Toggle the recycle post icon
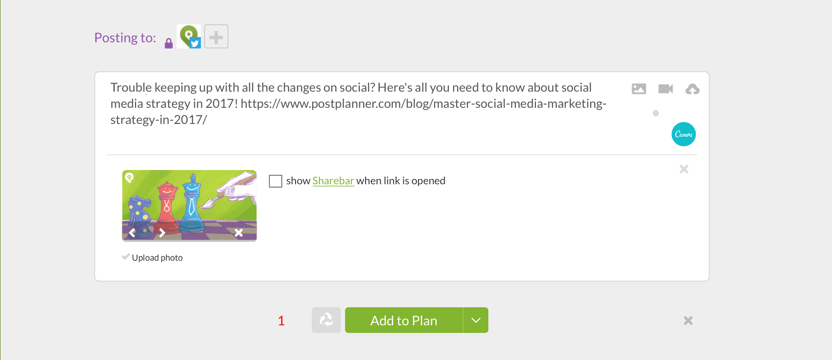 click(x=326, y=320)
